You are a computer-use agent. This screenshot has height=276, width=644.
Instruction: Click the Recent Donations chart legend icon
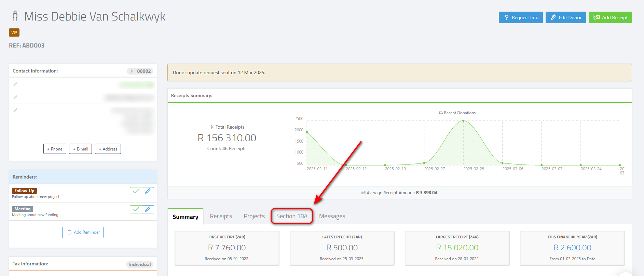[x=441, y=113]
